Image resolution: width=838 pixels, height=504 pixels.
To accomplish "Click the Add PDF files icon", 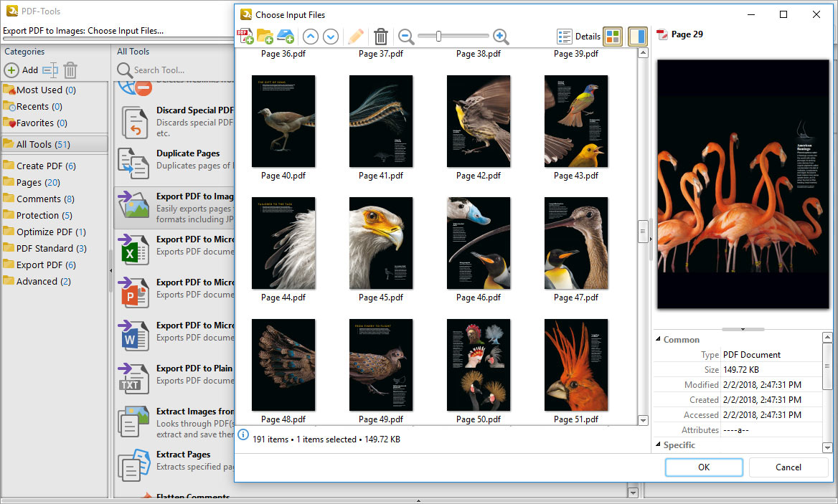I will (x=245, y=37).
